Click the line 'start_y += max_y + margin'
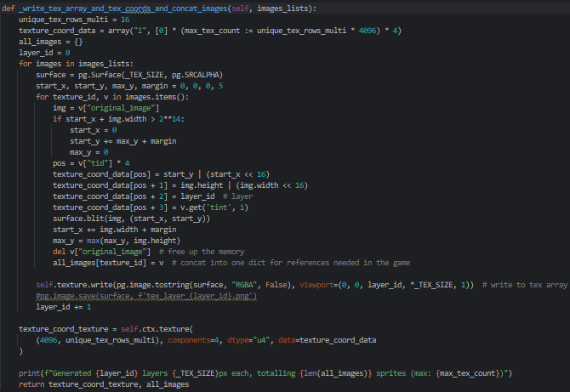 click(123, 141)
